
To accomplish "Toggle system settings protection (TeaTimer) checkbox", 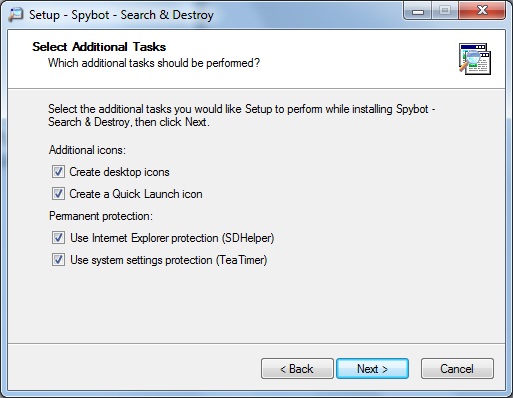I will pos(58,260).
